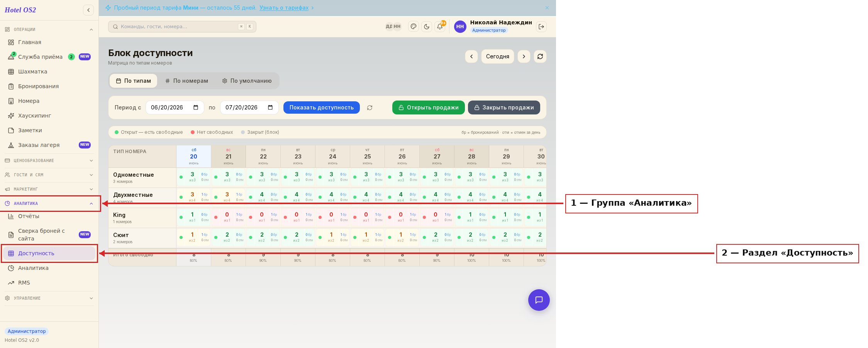Screen dimensions: 868x348
Task: Click Закрыть продажи button
Action: point(504,107)
